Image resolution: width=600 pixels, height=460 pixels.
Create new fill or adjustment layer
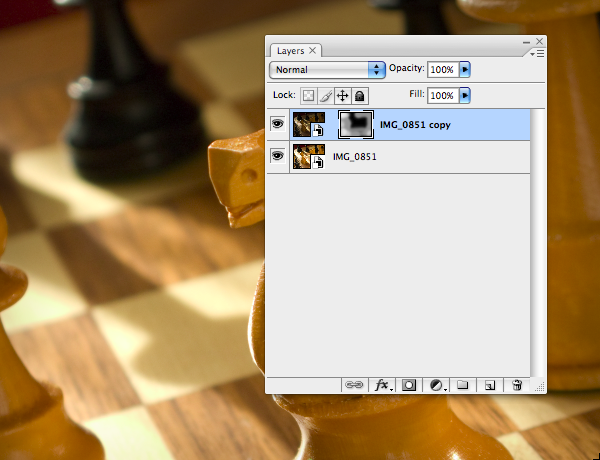pos(436,385)
